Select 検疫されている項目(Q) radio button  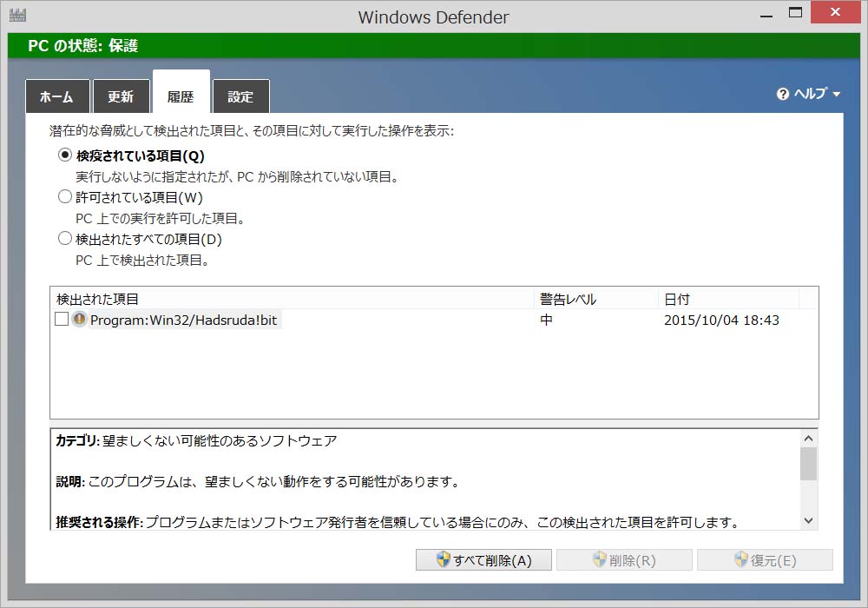[x=65, y=155]
